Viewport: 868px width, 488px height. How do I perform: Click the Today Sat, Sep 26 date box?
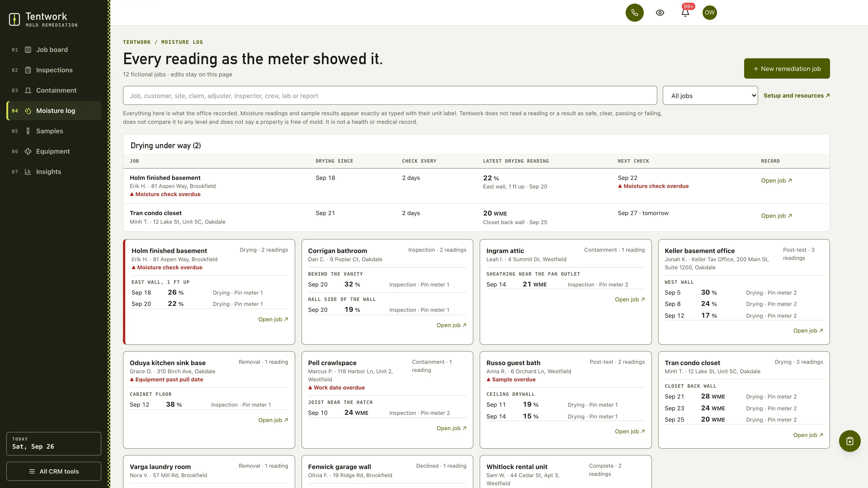tap(54, 443)
